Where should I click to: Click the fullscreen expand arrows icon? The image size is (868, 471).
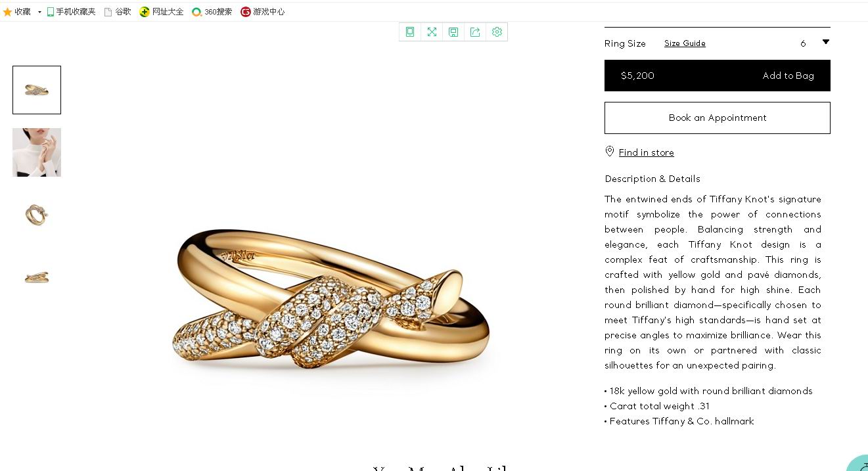[432, 32]
